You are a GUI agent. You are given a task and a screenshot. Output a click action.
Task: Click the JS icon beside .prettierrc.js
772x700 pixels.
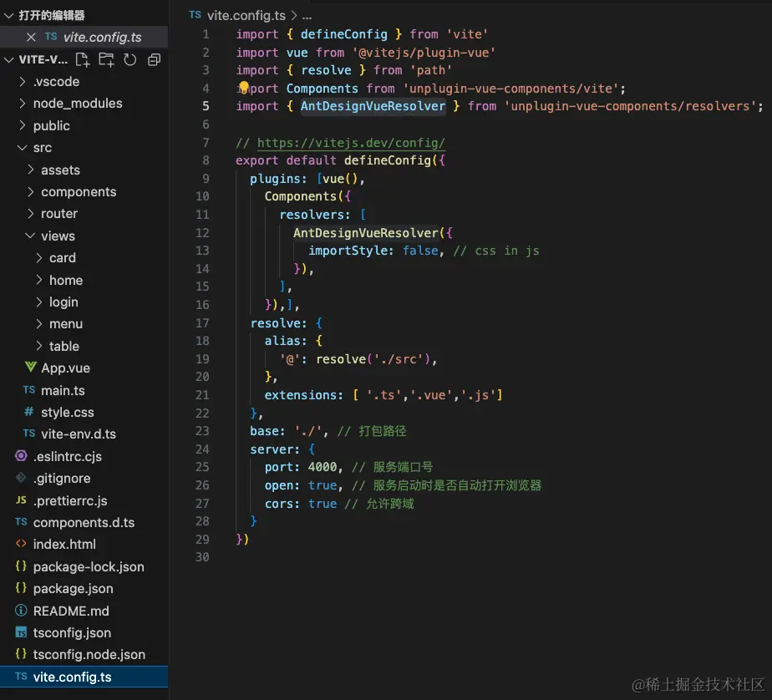click(21, 500)
